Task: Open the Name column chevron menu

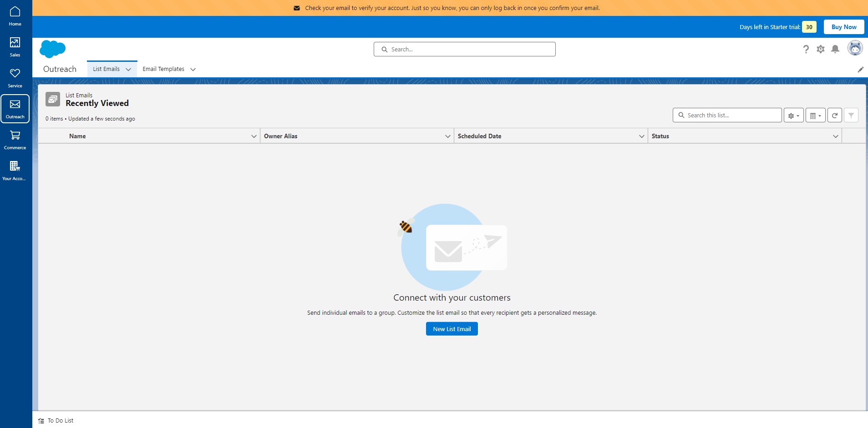Action: (254, 136)
